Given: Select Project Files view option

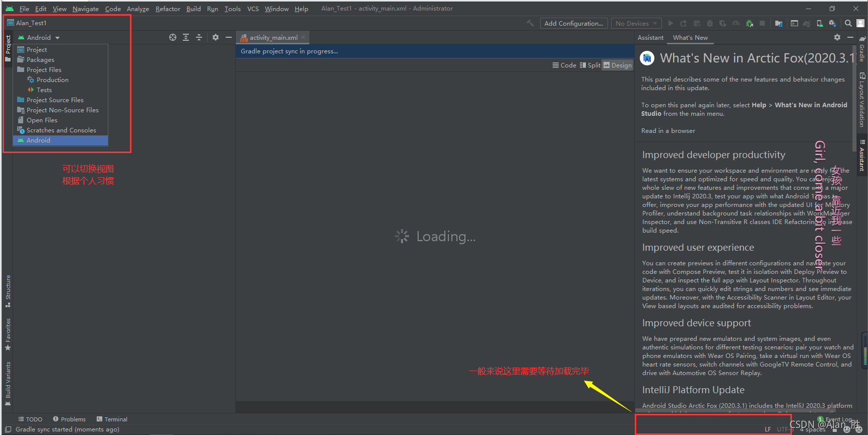Looking at the screenshot, I should point(60,70).
